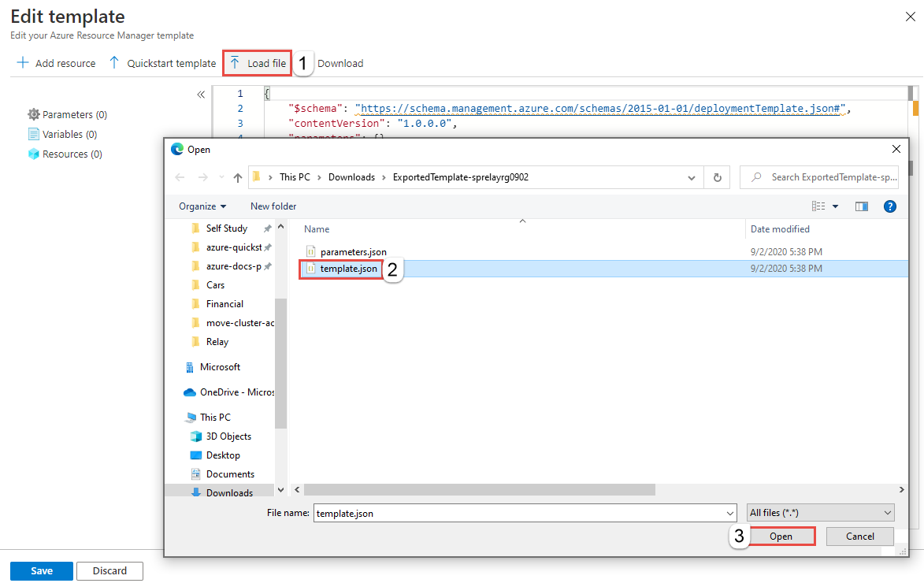The image size is (924, 583).
Task: Click the file list horizontal scrollbar
Action: click(480, 490)
